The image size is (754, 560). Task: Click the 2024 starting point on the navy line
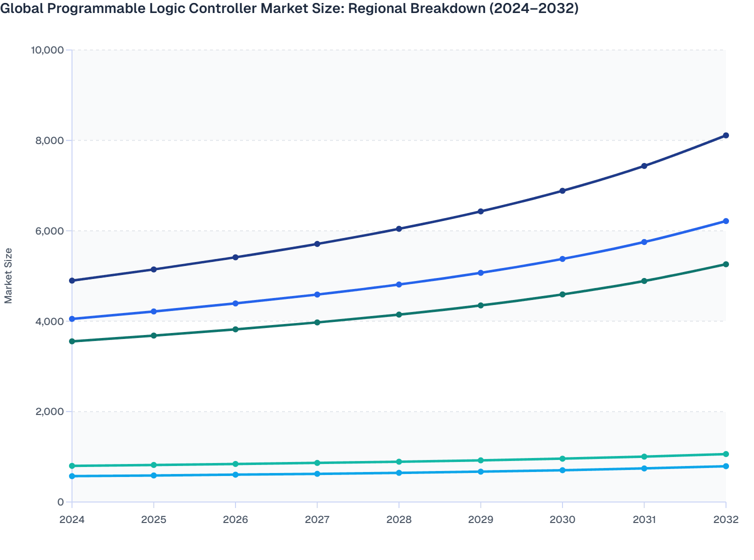tap(72, 280)
